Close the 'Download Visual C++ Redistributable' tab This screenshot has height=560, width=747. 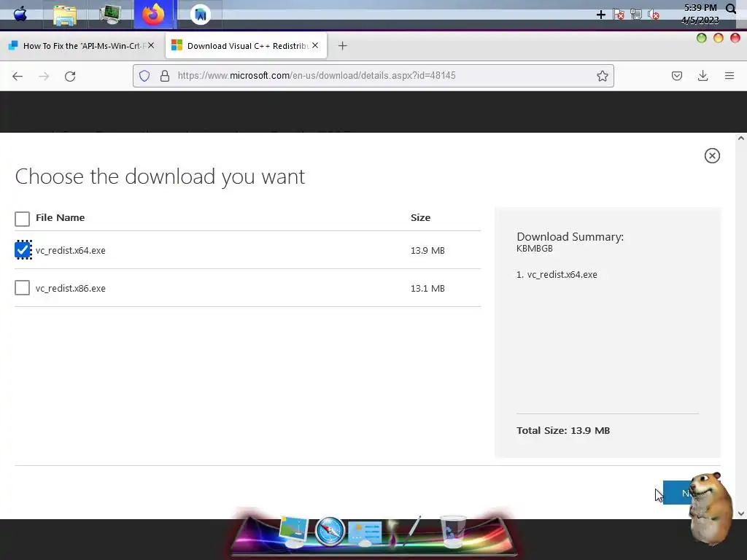tap(315, 45)
